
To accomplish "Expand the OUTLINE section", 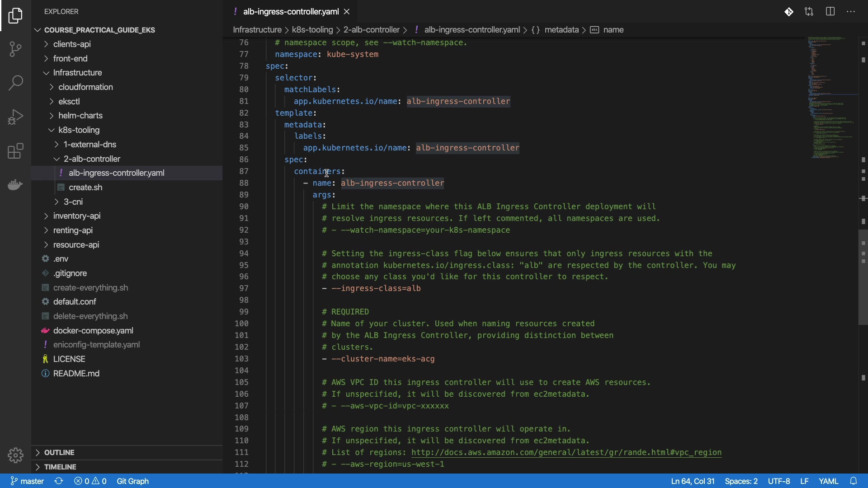I will pyautogui.click(x=59, y=452).
